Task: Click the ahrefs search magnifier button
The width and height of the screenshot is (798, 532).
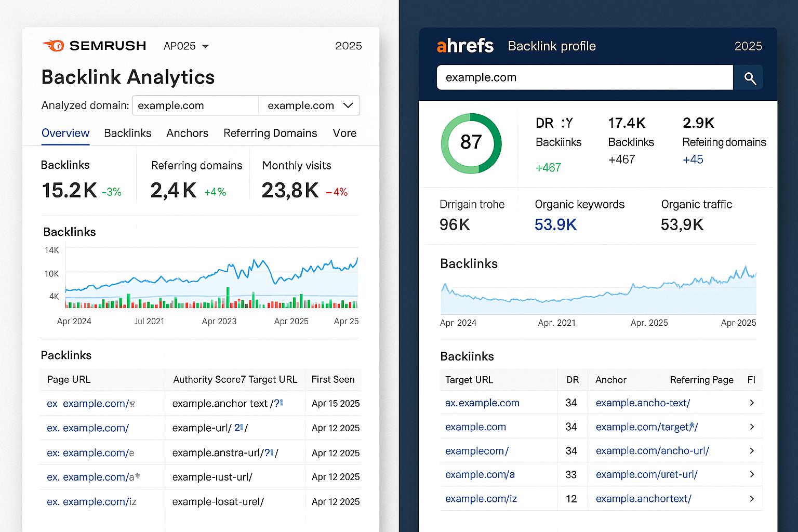Action: click(748, 77)
